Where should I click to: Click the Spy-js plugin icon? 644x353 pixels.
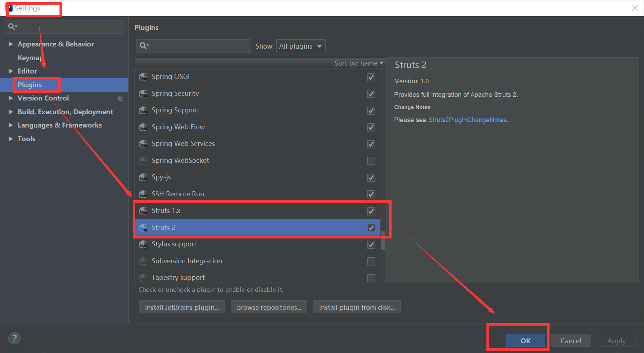143,177
